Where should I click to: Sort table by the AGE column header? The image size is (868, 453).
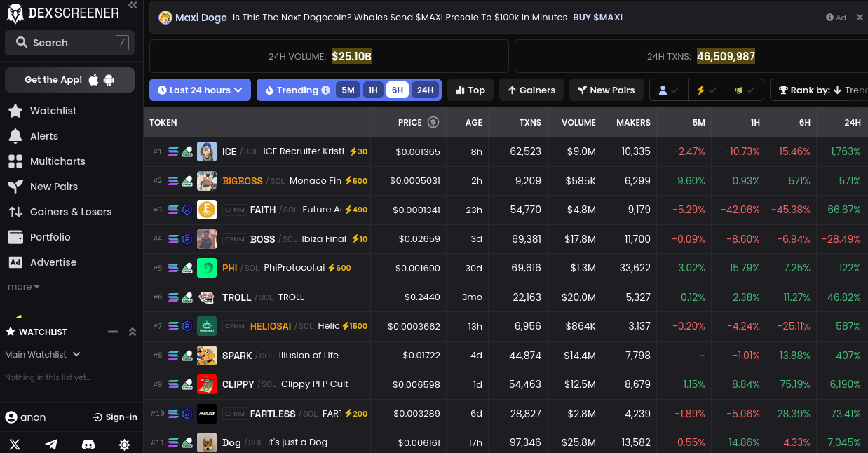pyautogui.click(x=474, y=122)
